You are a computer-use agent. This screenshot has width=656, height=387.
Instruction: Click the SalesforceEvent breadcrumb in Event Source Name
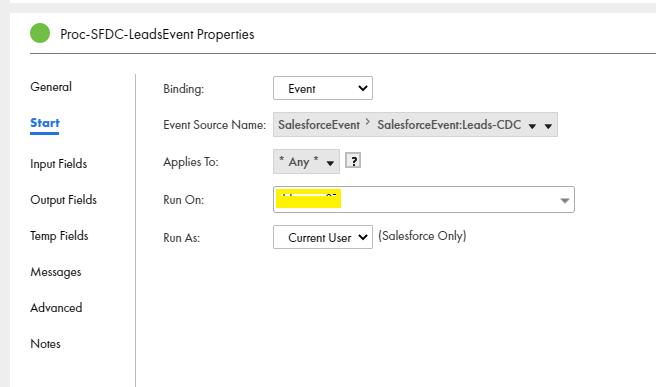coord(319,125)
